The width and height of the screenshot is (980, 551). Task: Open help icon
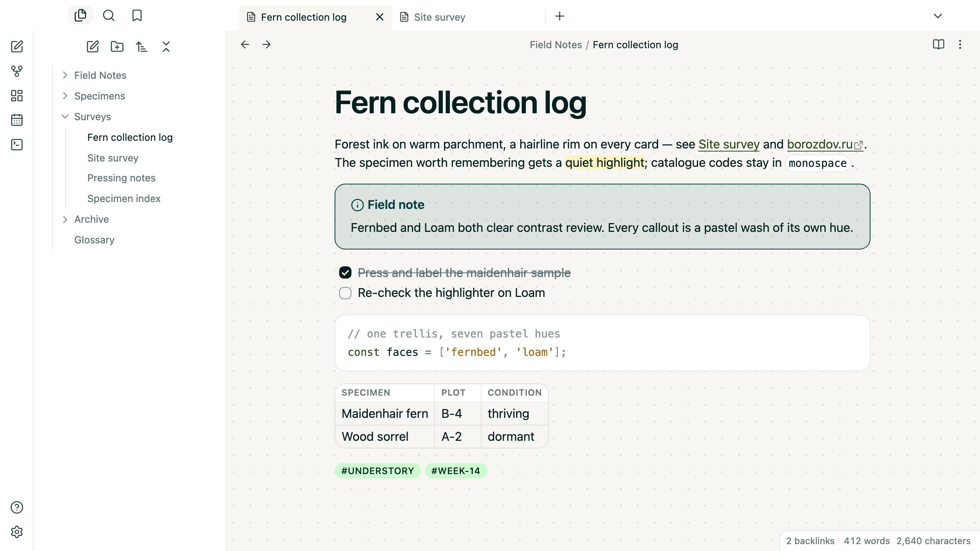click(x=17, y=507)
